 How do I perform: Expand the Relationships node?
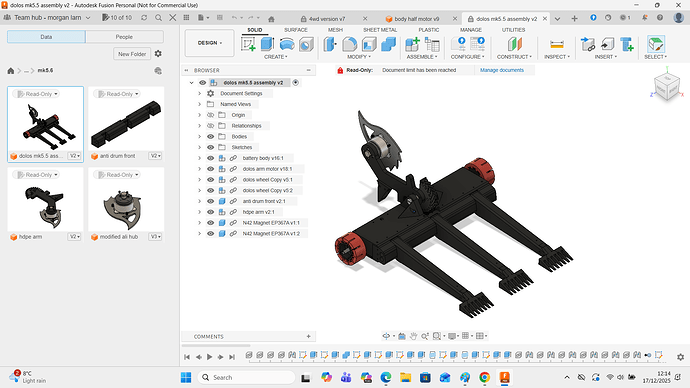[199, 126]
